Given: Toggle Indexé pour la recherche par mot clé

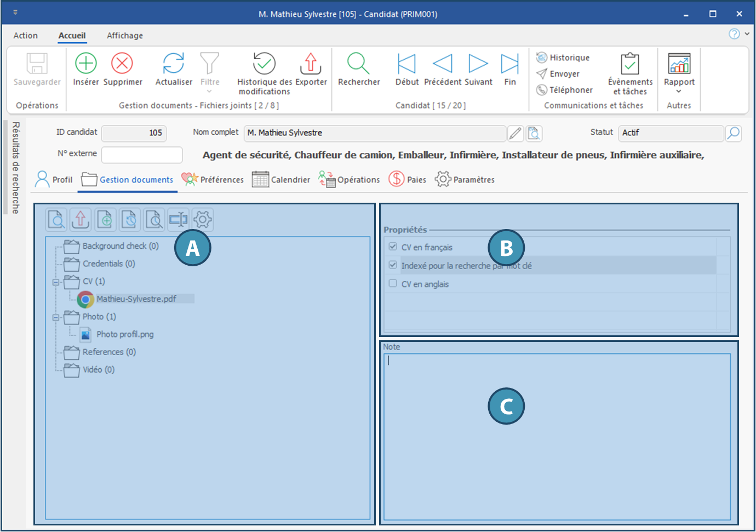Looking at the screenshot, I should click(393, 265).
